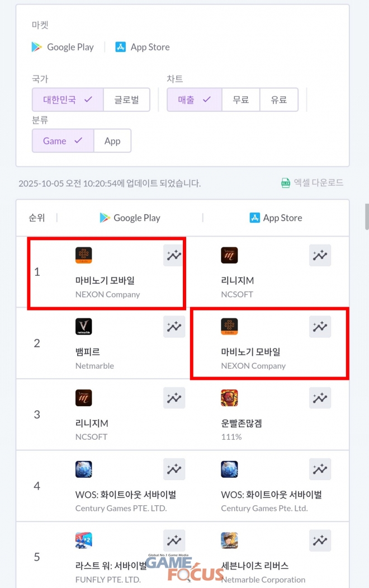Open trend chart icon for App Store 리니지M
Image resolution: width=369 pixels, height=588 pixels.
coord(320,255)
